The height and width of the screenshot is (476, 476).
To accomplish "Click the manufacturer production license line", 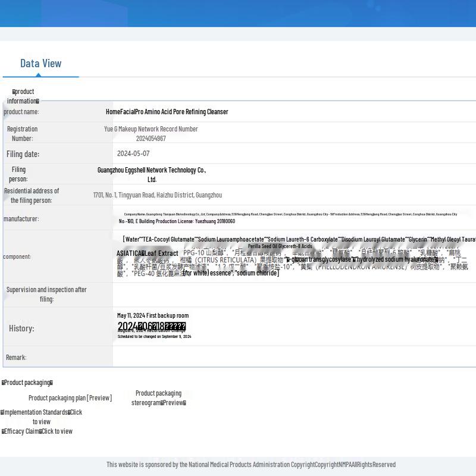I will coord(177,221).
